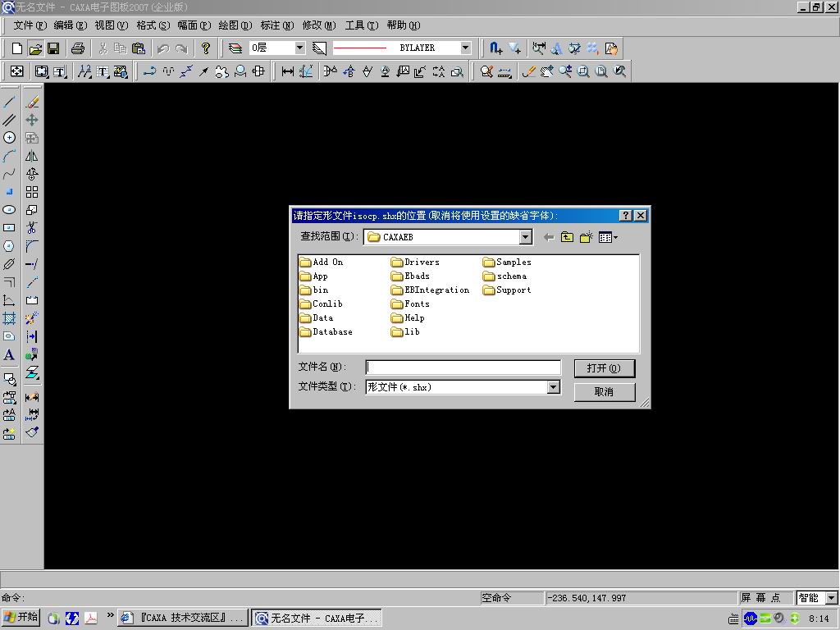This screenshot has height=630, width=840.
Task: Click the 屏幕点 status bar field
Action: point(766,598)
